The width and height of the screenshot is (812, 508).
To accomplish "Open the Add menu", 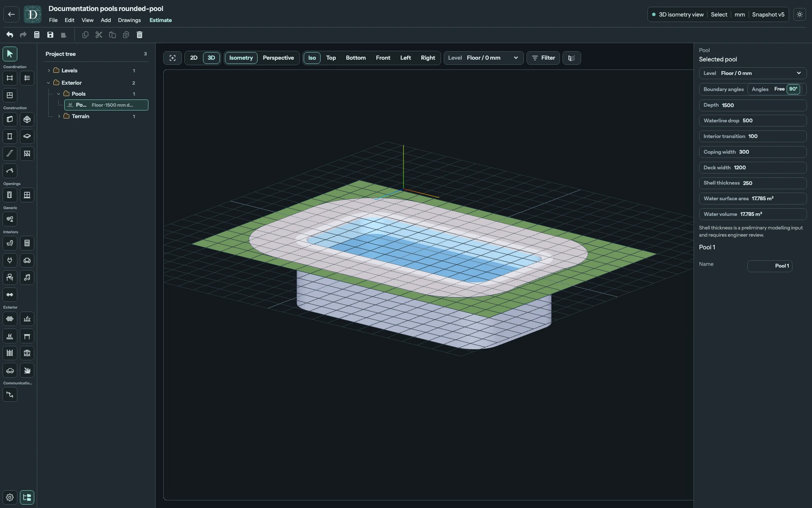I will coord(106,20).
